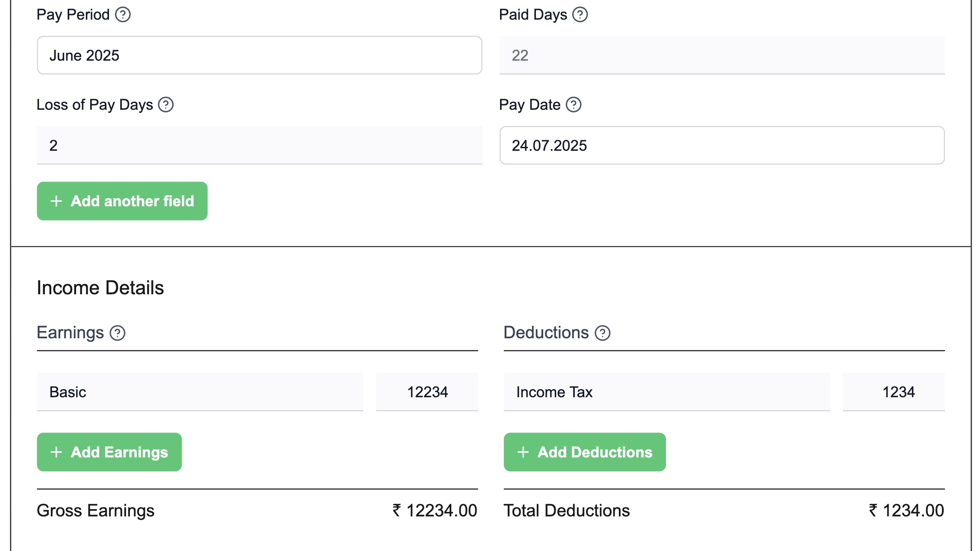Open the Pay Date help tooltip
The image size is (980, 551).
pos(573,105)
